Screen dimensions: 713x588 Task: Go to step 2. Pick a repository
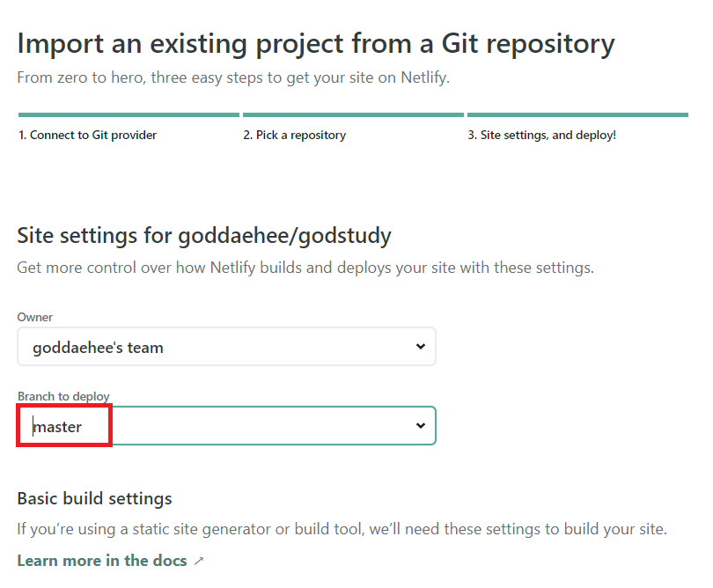(x=294, y=135)
